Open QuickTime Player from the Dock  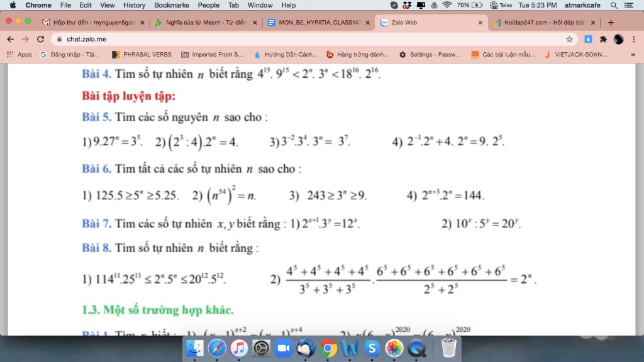416,348
